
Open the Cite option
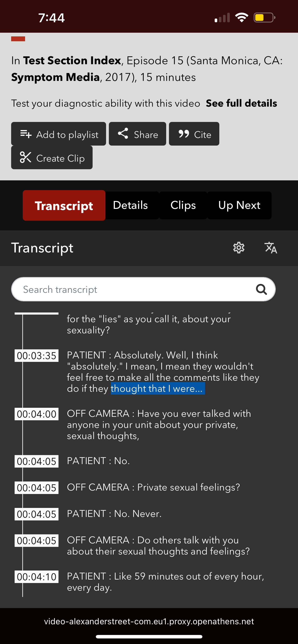pyautogui.click(x=194, y=134)
